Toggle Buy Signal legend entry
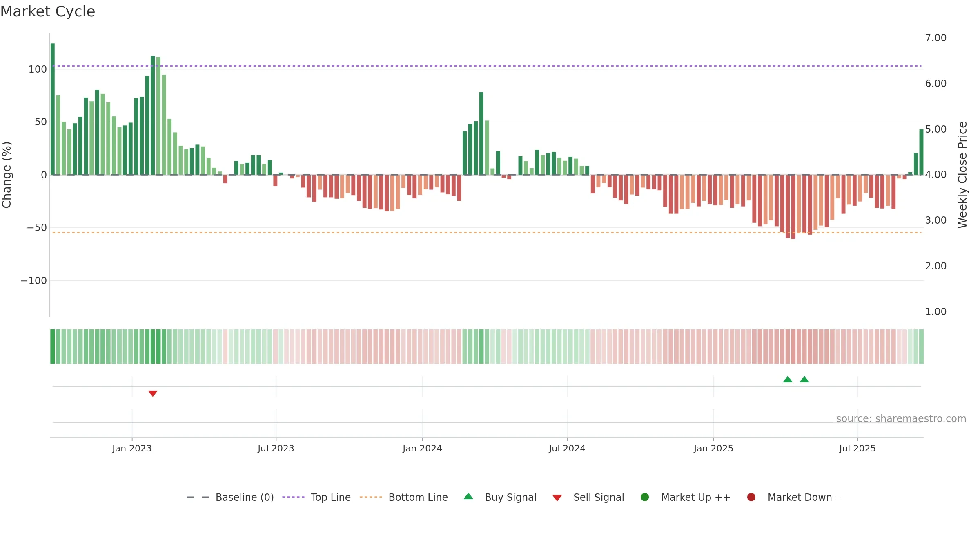 500,497
